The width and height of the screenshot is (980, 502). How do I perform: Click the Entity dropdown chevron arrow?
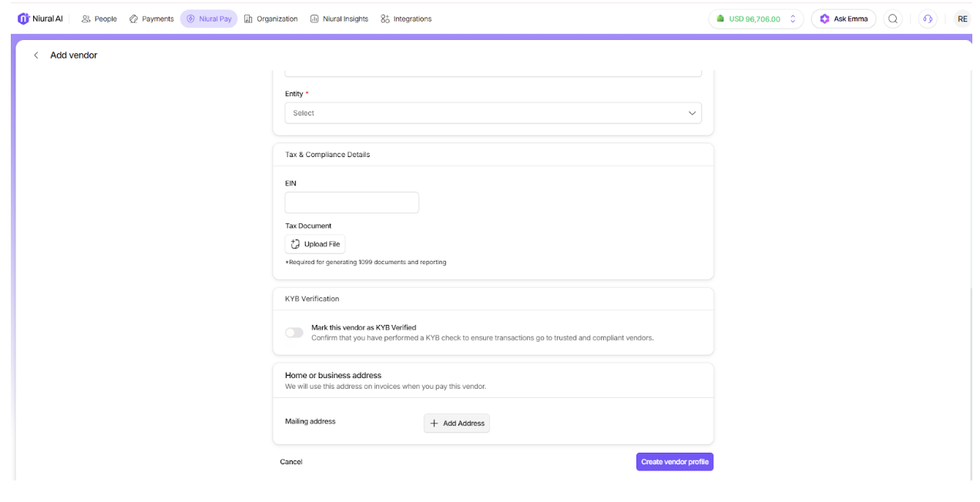pos(692,113)
